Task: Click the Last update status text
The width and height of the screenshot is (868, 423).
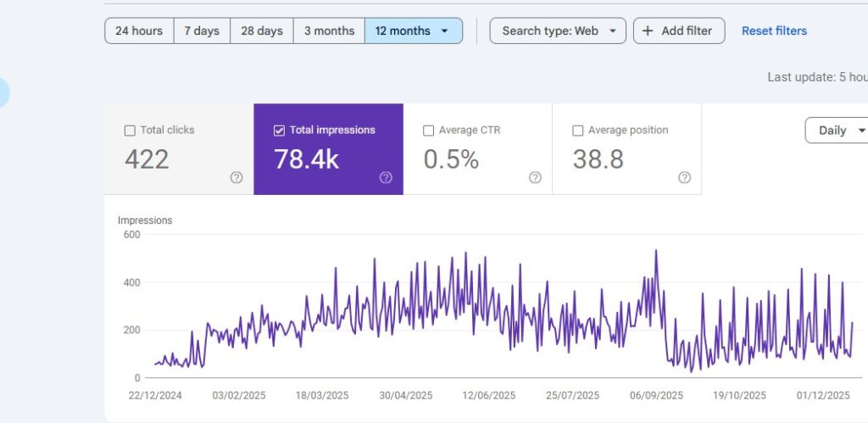Action: point(817,77)
